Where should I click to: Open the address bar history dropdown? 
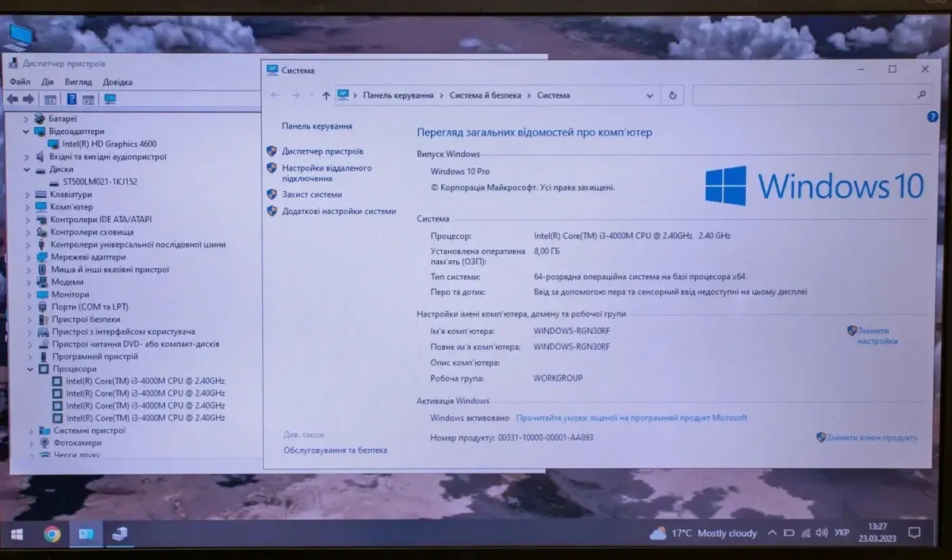(x=650, y=95)
